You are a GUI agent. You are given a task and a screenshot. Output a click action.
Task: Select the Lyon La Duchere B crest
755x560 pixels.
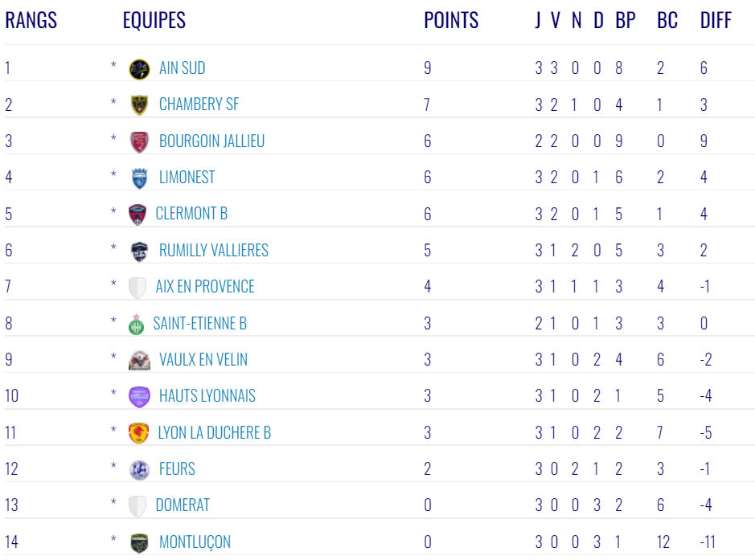(x=138, y=433)
